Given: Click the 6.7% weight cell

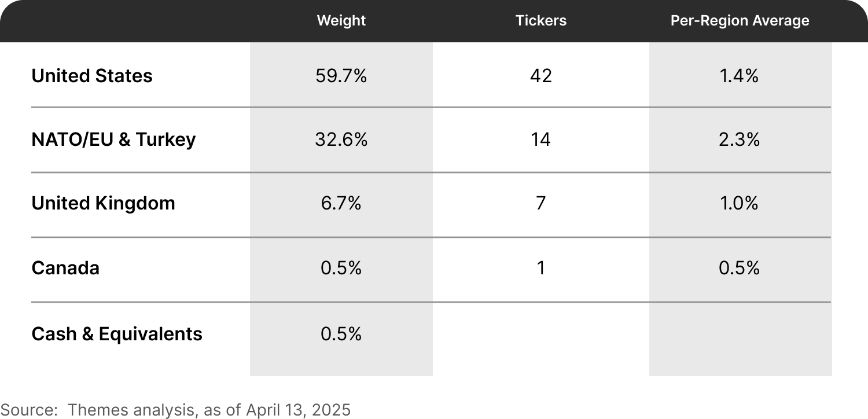Looking at the screenshot, I should pos(341,203).
